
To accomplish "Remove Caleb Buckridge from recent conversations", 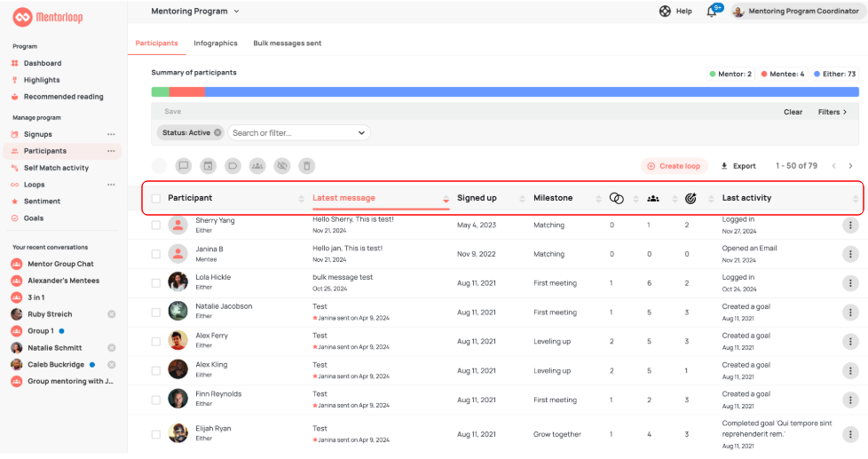I will (x=111, y=365).
